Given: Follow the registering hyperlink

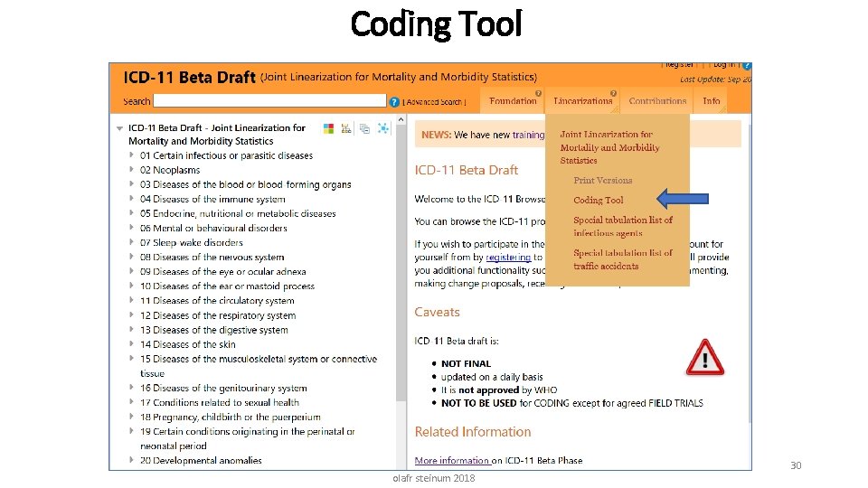Looking at the screenshot, I should click(508, 258).
